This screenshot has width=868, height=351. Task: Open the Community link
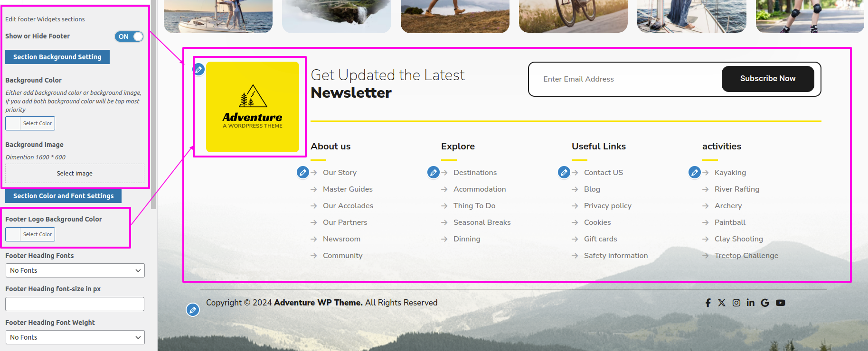(x=342, y=256)
